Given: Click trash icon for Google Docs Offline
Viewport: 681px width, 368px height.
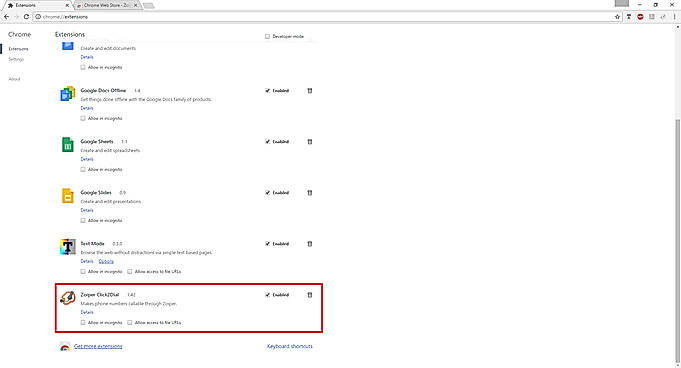Looking at the screenshot, I should pos(310,90).
